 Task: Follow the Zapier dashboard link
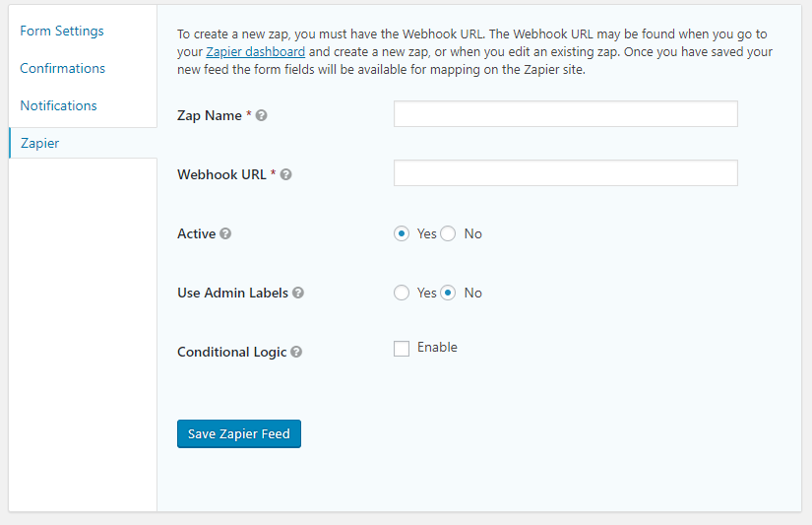click(255, 52)
